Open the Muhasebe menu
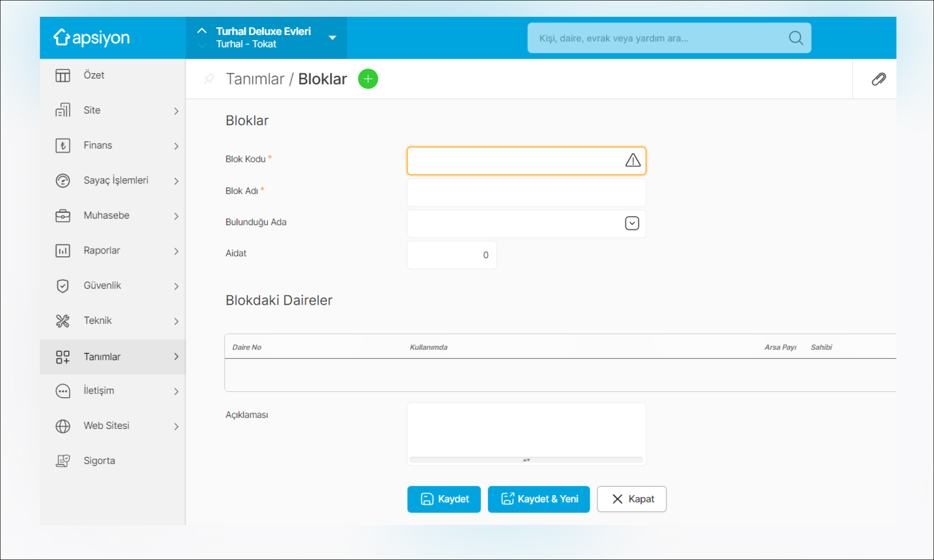The width and height of the screenshot is (934, 560). click(x=106, y=216)
